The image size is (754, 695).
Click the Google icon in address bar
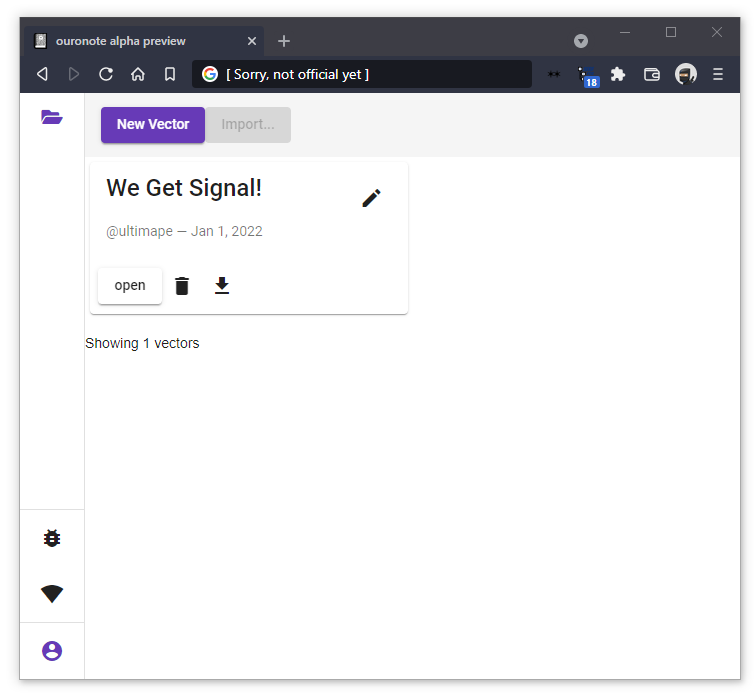(210, 74)
